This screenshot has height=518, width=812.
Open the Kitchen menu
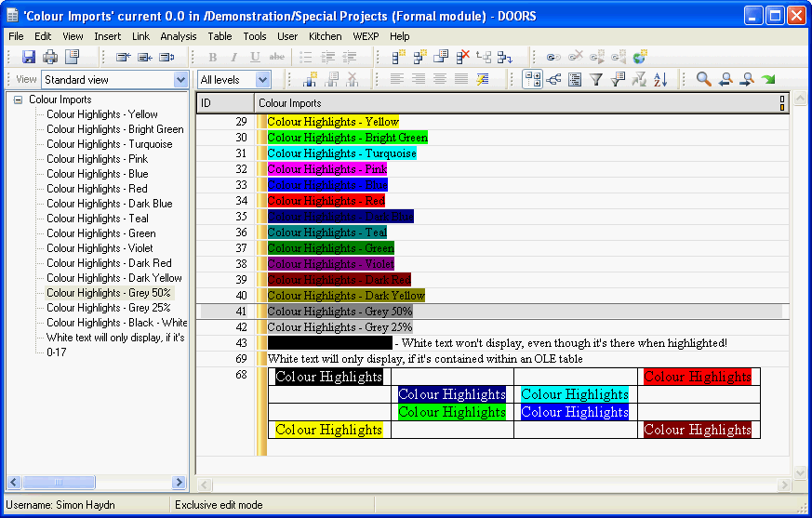coord(325,36)
